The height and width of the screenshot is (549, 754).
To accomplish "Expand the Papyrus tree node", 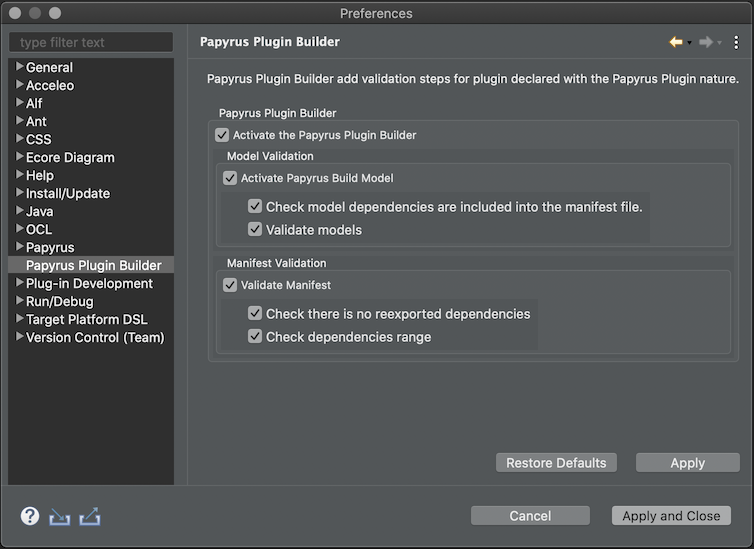I will 20,247.
